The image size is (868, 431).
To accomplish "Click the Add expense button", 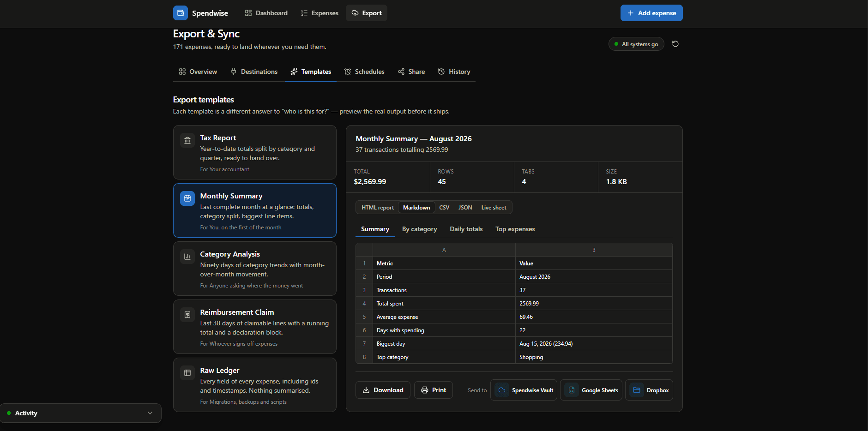I will tap(651, 13).
